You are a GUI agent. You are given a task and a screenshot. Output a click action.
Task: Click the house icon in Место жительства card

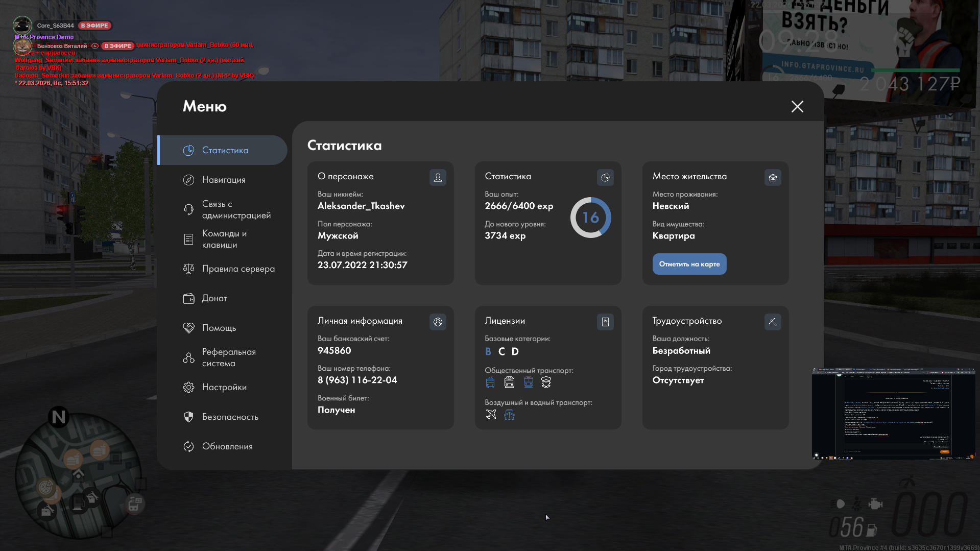click(773, 177)
